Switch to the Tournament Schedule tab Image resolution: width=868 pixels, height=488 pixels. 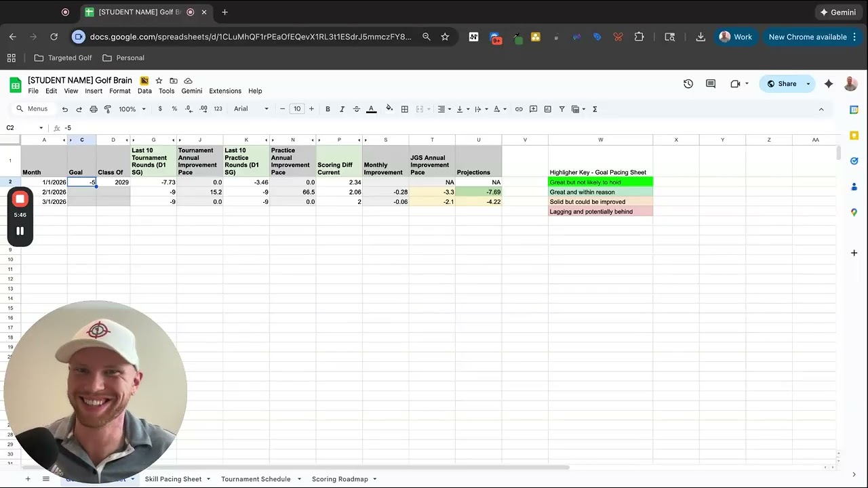pos(256,479)
